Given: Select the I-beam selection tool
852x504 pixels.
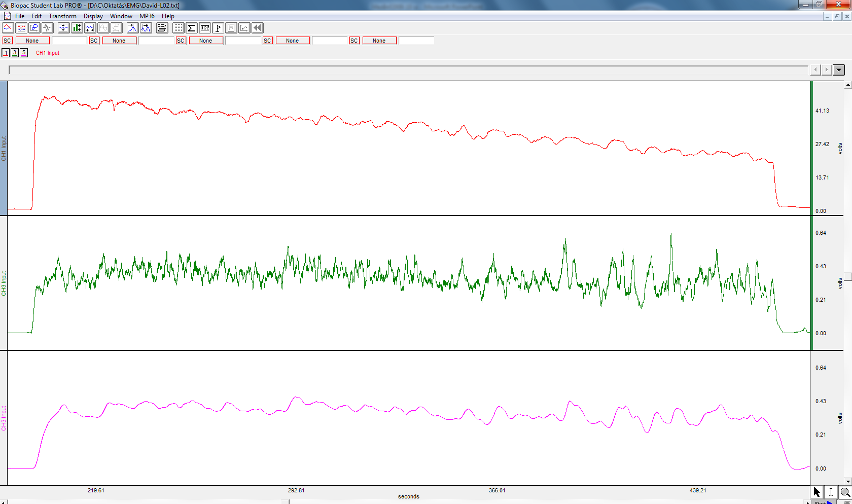Looking at the screenshot, I should tap(831, 492).
